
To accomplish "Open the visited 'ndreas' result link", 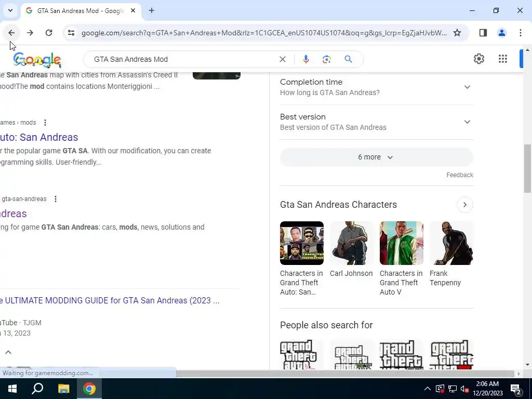I will click(13, 214).
